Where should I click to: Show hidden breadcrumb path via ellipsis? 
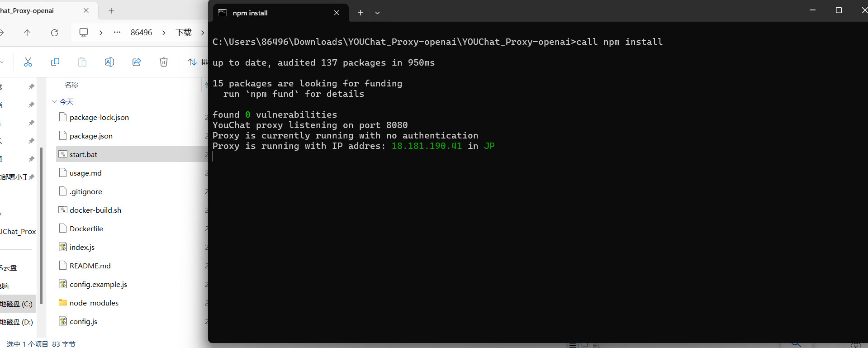coord(117,33)
